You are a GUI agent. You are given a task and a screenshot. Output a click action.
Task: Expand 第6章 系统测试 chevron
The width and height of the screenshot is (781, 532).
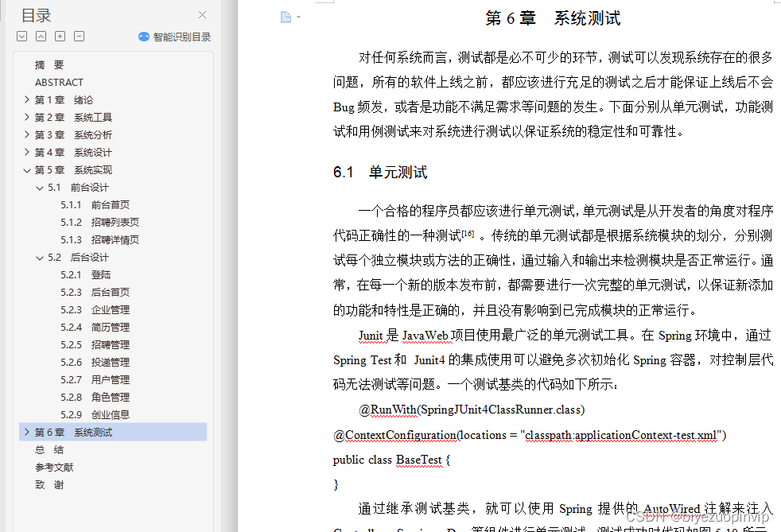tap(27, 432)
